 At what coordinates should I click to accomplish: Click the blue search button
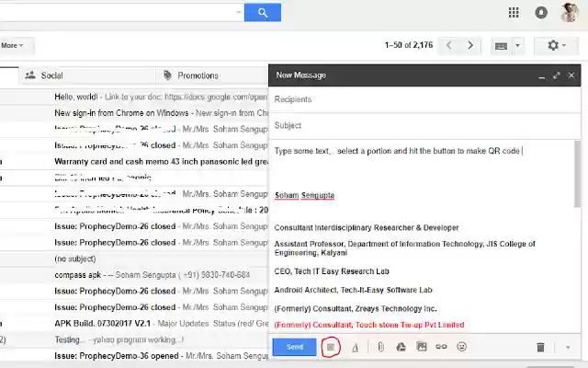[263, 12]
